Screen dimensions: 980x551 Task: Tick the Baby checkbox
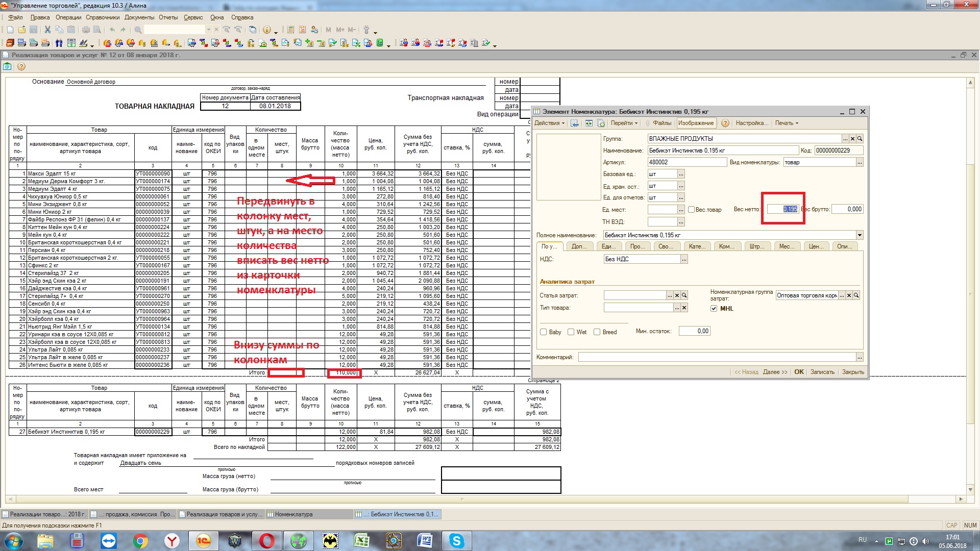click(x=543, y=332)
